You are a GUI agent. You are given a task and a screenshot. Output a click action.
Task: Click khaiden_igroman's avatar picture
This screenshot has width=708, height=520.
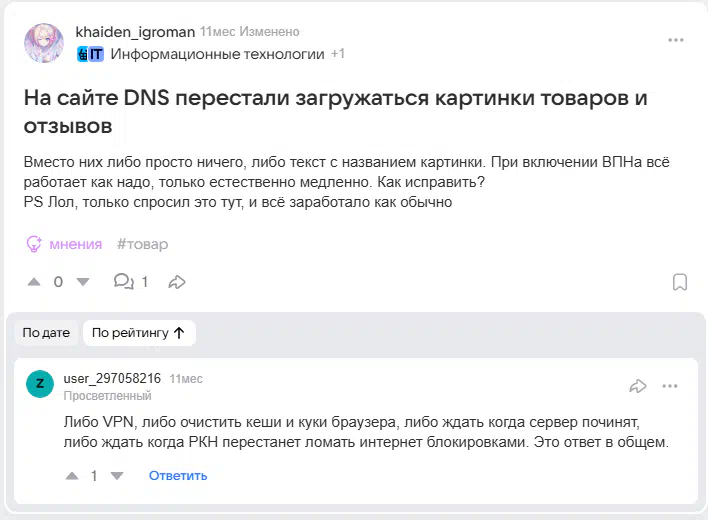(x=44, y=43)
